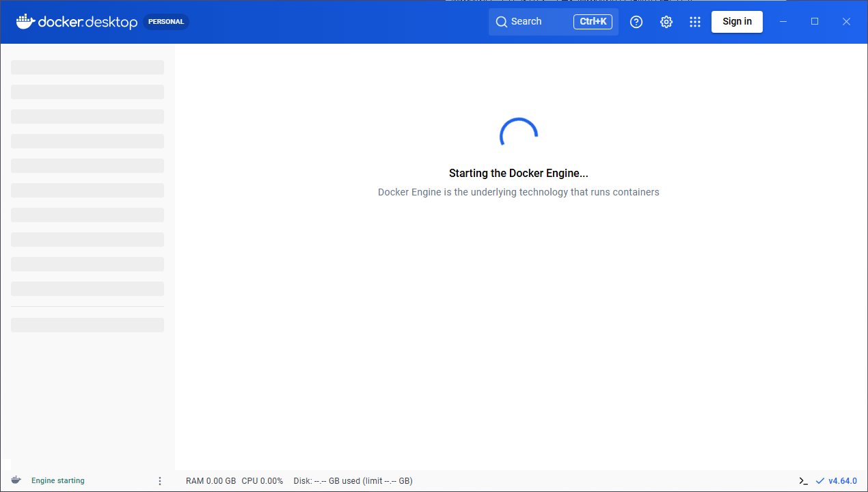Click the RAM usage indicator
Image resolution: width=868 pixels, height=492 pixels.
point(211,481)
